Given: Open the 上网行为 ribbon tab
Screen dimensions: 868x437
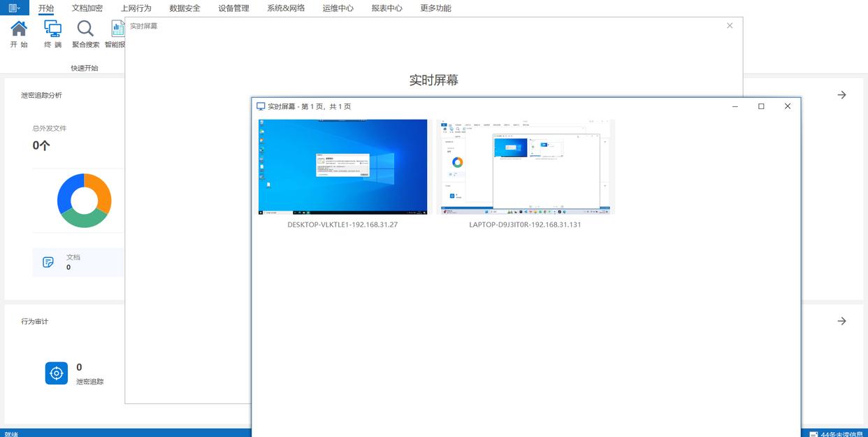Looking at the screenshot, I should tap(136, 8).
